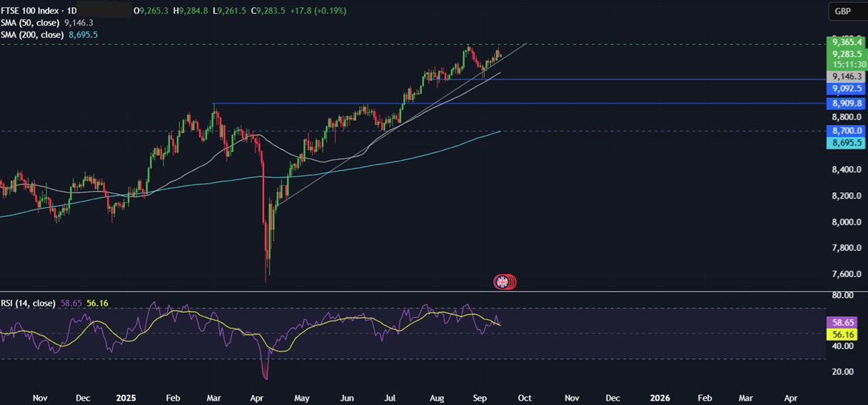The width and height of the screenshot is (868, 405).
Task: Click the blue 8,909.8 price axis label
Action: click(845, 104)
